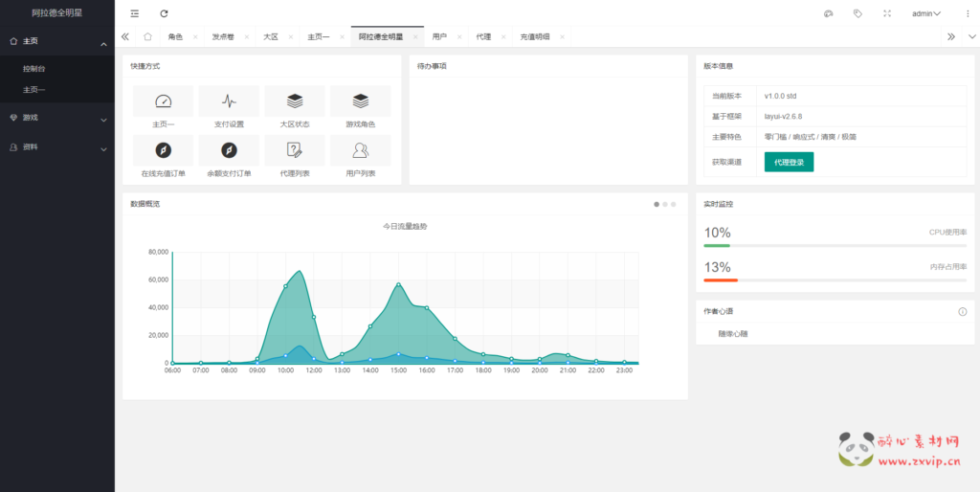Click the 代理列表 shortcut icon
Image resolution: width=980 pixels, height=492 pixels.
pos(295,150)
